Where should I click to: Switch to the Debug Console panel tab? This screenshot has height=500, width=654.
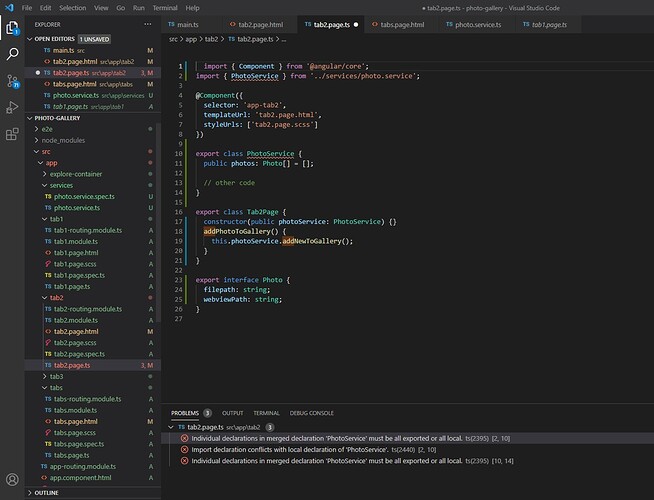pyautogui.click(x=312, y=413)
